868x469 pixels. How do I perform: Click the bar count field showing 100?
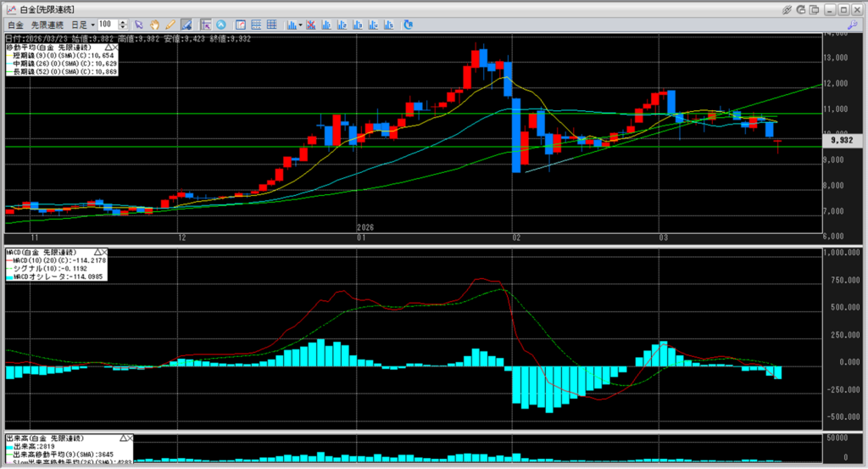(x=108, y=25)
